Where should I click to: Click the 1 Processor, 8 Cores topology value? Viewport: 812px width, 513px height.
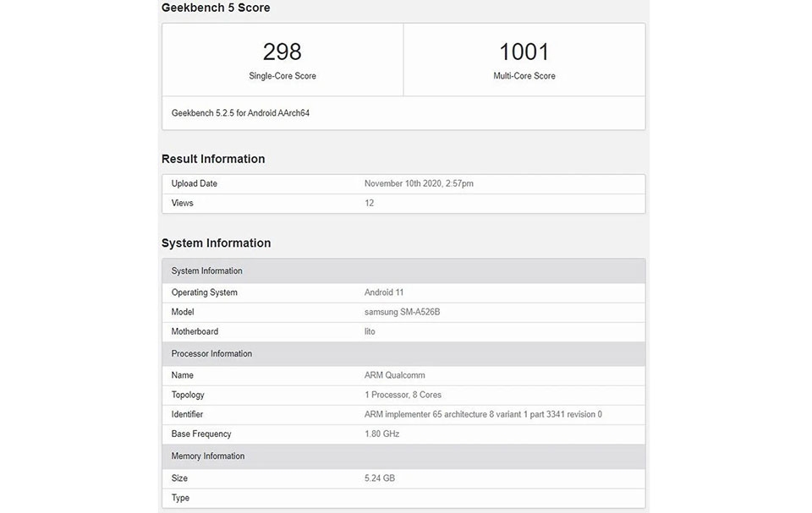coord(403,395)
